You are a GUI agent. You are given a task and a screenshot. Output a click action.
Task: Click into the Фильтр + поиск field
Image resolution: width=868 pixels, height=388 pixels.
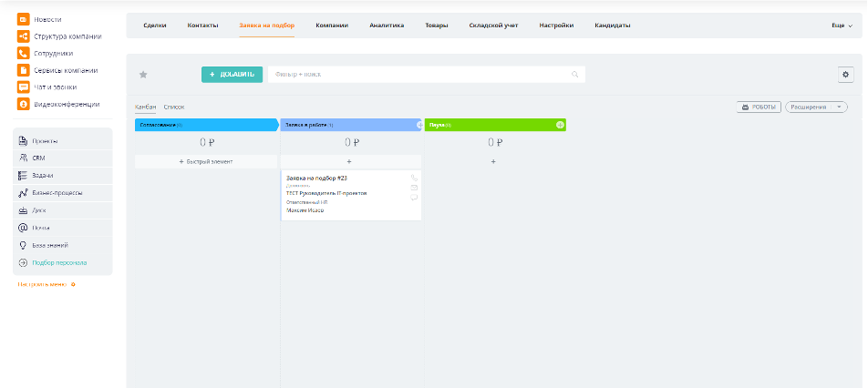coord(419,75)
